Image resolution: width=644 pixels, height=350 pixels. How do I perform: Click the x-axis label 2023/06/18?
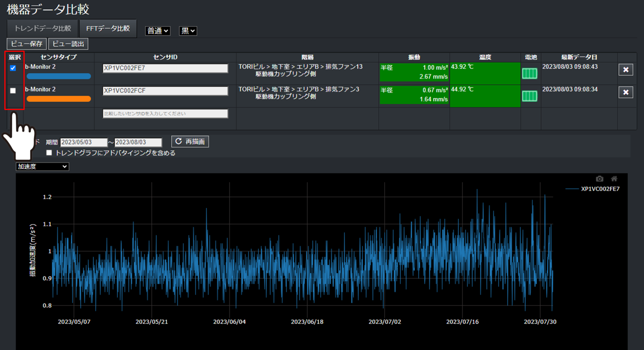point(307,322)
